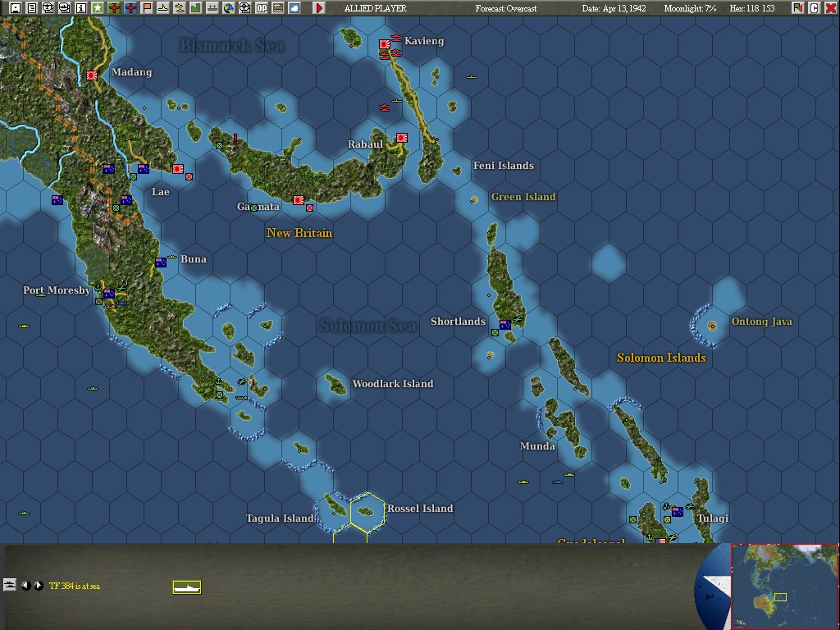The image size is (840, 630).
Task: Select the Allied base flag at Port Moresby
Action: pyautogui.click(x=109, y=294)
